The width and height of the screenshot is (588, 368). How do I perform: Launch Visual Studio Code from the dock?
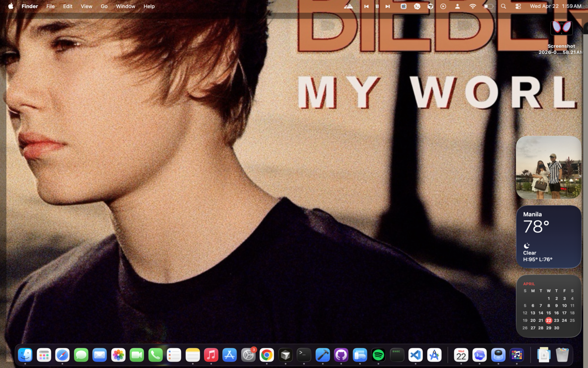pos(415,355)
